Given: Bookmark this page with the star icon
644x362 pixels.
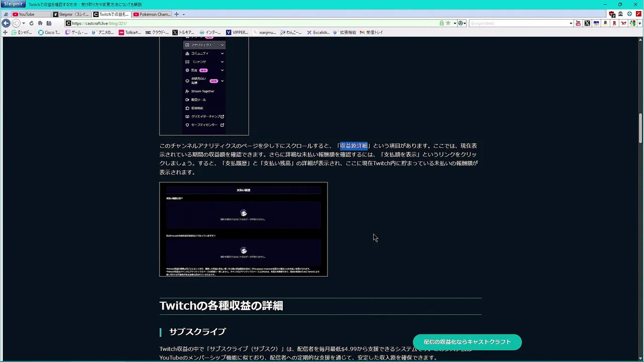Looking at the screenshot, I should coord(448,23).
